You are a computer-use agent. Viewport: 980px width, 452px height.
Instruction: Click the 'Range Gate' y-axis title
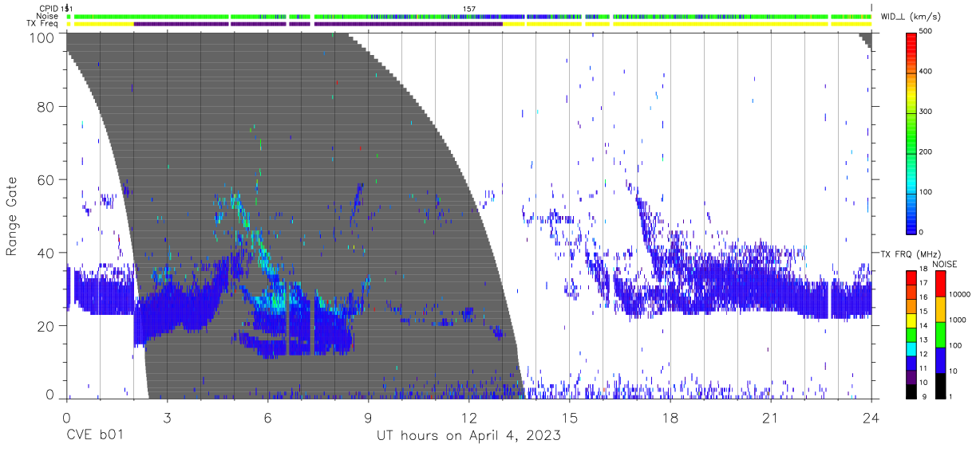click(x=13, y=217)
